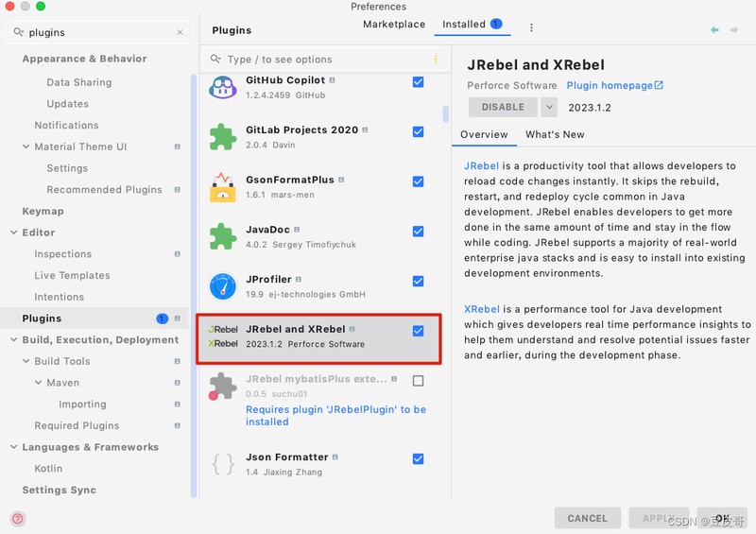Select Keymap in settings tree
Screen dimensions: 756x534
coord(43,211)
